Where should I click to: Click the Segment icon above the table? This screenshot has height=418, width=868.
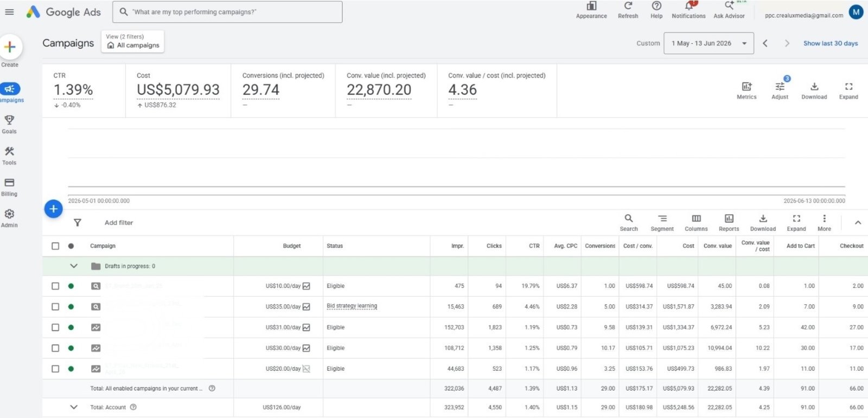pyautogui.click(x=662, y=218)
